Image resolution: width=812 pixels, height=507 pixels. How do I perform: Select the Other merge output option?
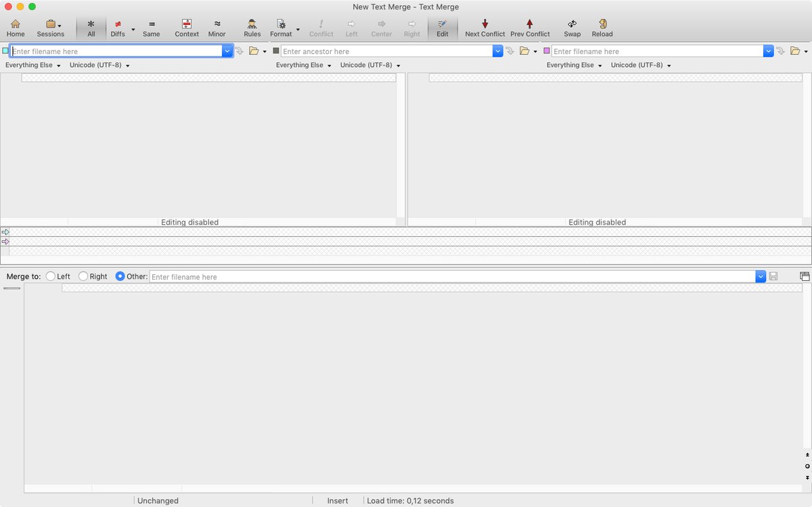(120, 276)
